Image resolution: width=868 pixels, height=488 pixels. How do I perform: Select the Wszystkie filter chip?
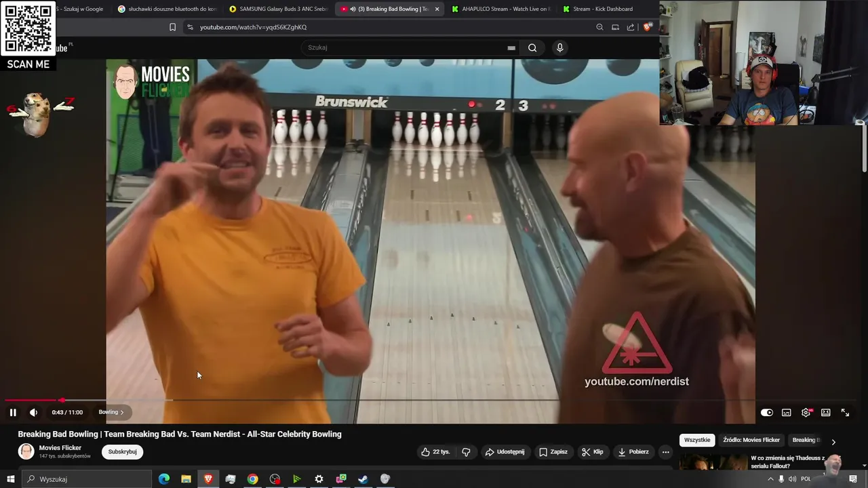tap(697, 440)
